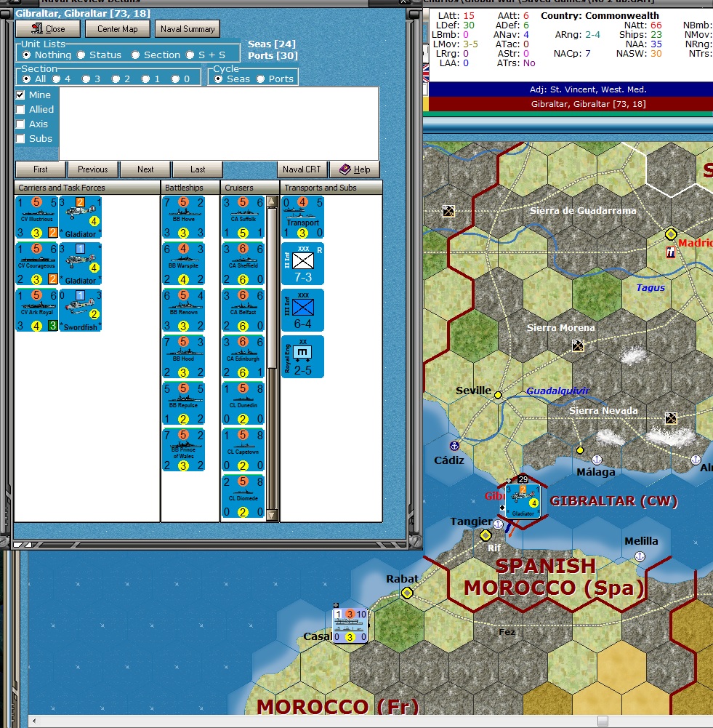713x728 pixels.
Task: Select the BB Repulse battleship counter
Action: 184,403
